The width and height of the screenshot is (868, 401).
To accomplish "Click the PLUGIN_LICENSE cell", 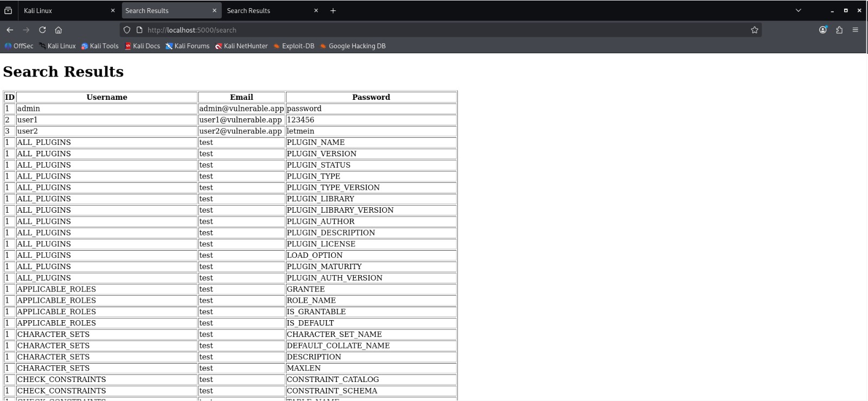I will [x=371, y=244].
